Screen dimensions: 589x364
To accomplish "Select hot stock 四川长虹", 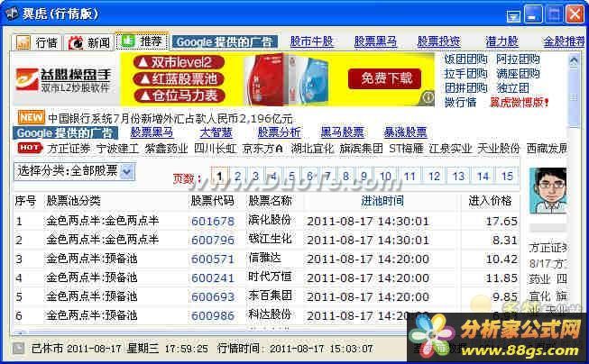I will [216, 149].
